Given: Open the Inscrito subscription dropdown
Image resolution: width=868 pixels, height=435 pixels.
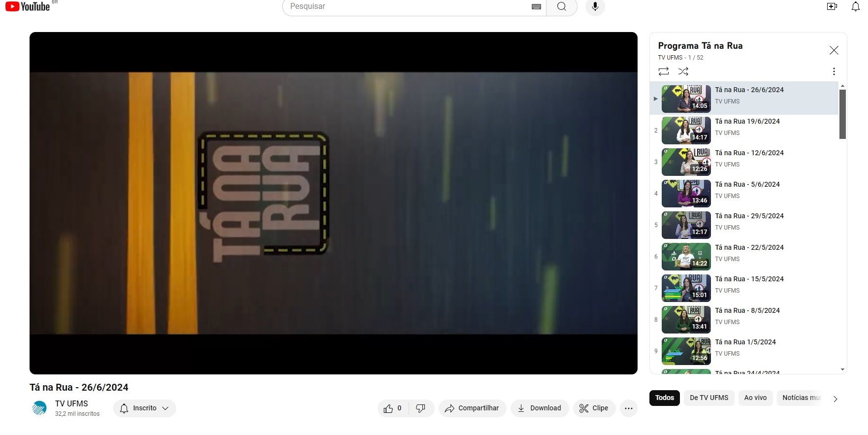Looking at the screenshot, I should point(144,408).
